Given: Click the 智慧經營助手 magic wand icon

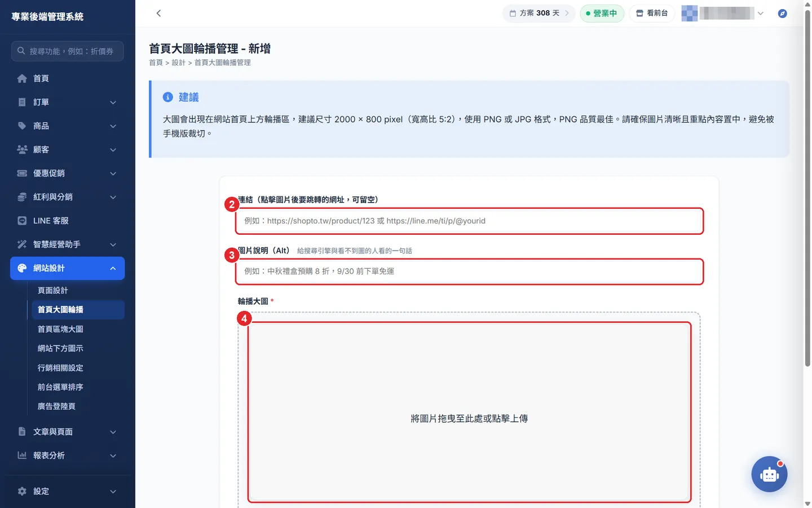Looking at the screenshot, I should 22,244.
